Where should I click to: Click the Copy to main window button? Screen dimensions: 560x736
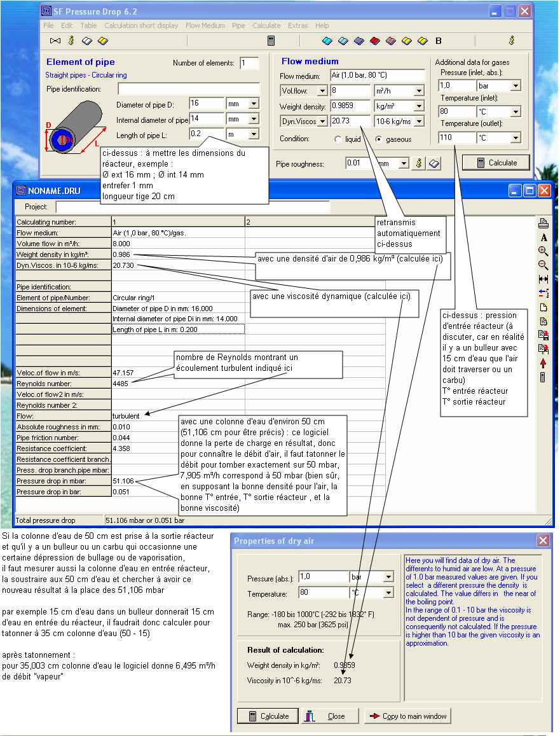408,716
